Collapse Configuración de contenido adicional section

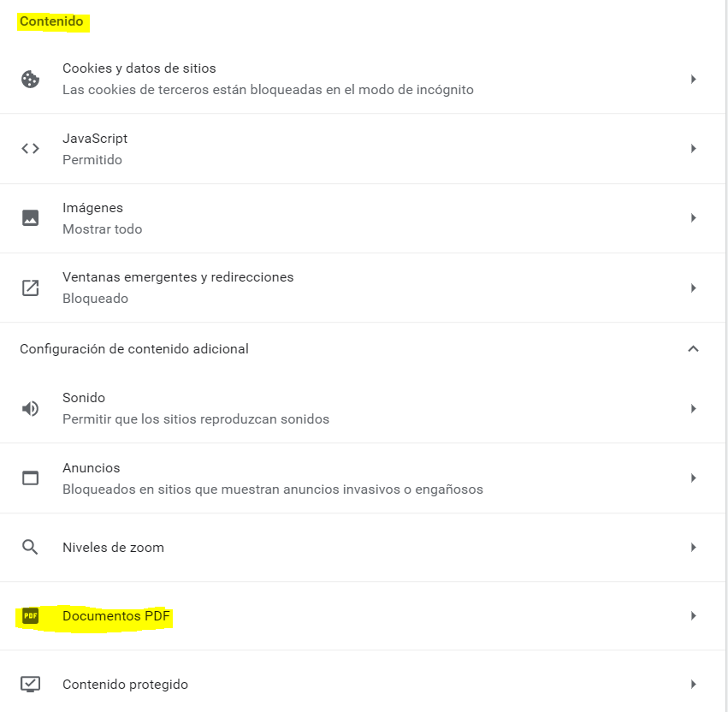pyautogui.click(x=694, y=348)
